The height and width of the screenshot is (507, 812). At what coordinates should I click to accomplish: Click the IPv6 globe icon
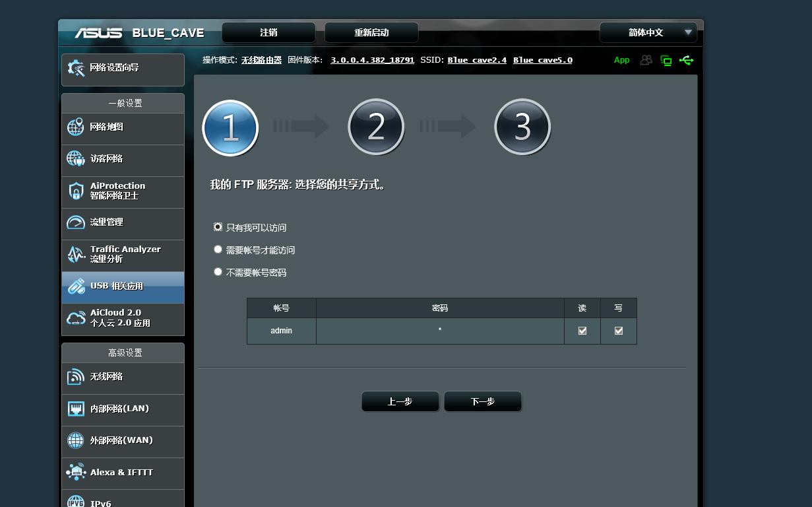pos(76,502)
